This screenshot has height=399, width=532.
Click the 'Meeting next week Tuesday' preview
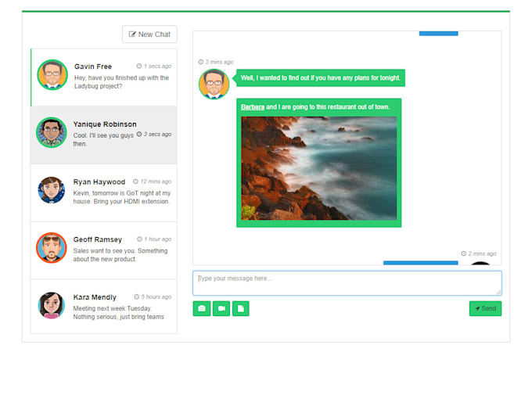click(118, 312)
